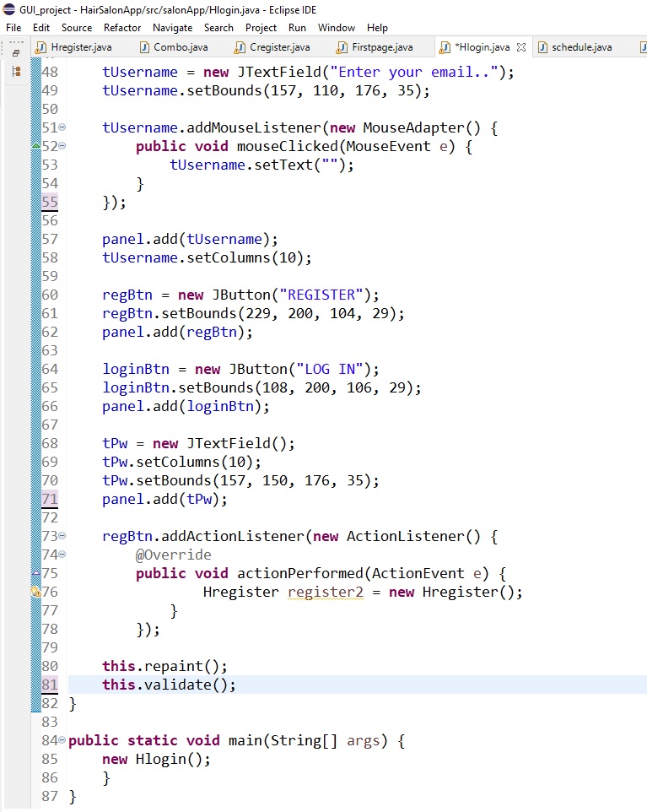Close the Hlogin.java editor tab

(x=521, y=47)
